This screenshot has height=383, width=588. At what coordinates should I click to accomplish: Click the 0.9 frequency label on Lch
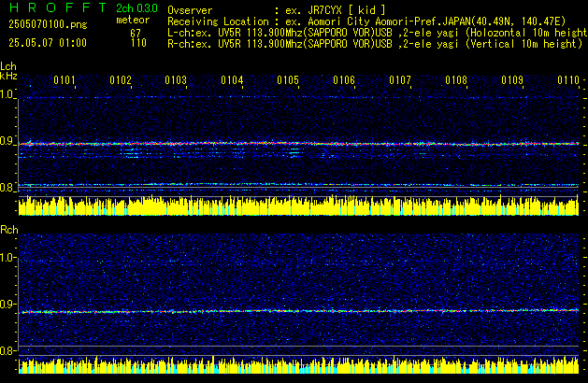[x=7, y=141]
